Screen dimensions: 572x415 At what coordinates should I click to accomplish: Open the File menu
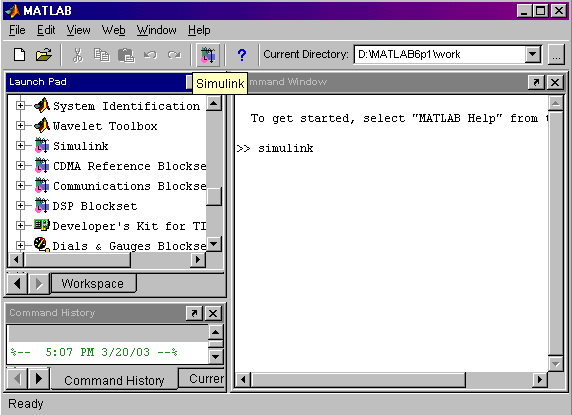point(17,30)
